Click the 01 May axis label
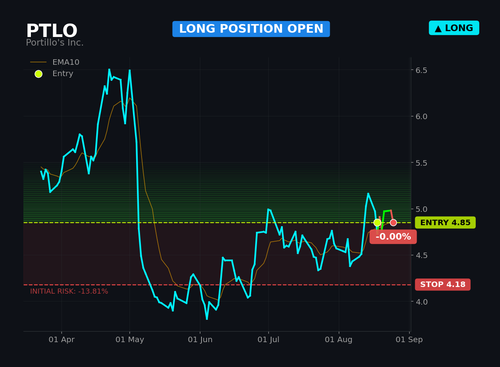 click(130, 339)
